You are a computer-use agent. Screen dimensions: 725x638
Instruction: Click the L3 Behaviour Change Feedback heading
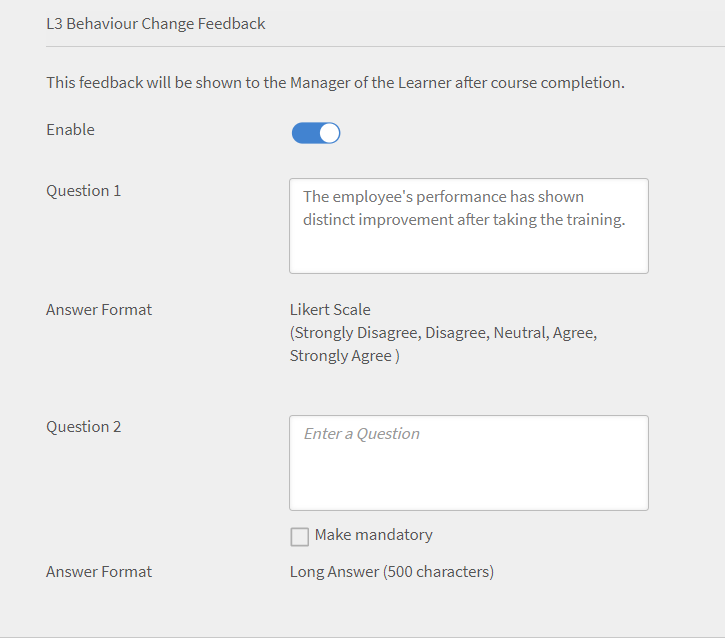(x=156, y=23)
